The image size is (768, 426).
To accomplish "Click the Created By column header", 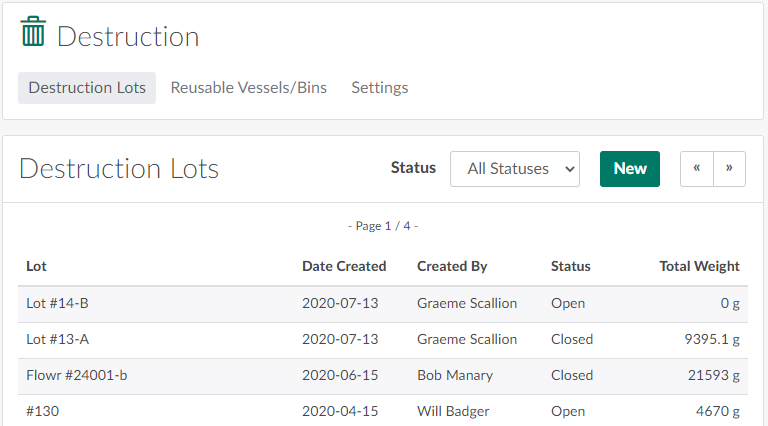I will click(x=452, y=266).
